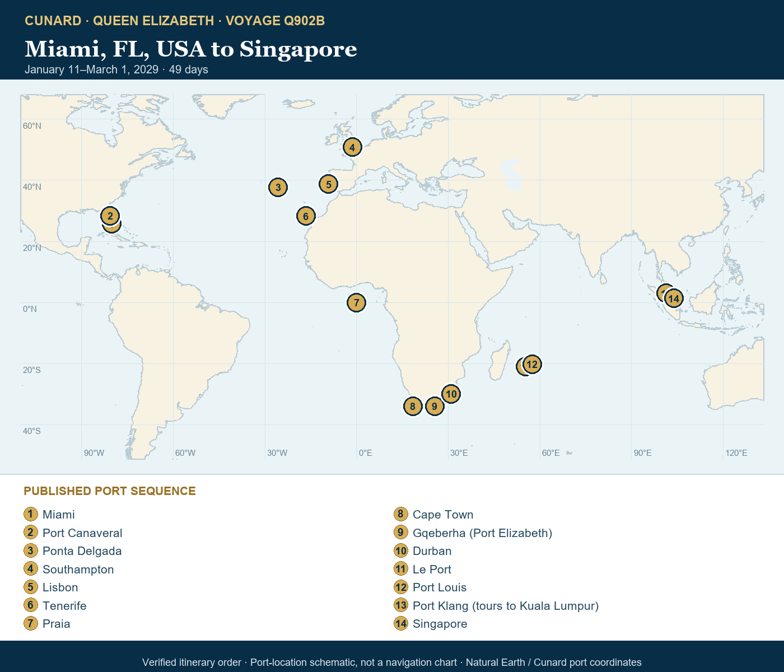Viewport: 784px width, 672px height.
Task: Click the number 3 badge beside Ponta Delgada
Action: pyautogui.click(x=31, y=550)
